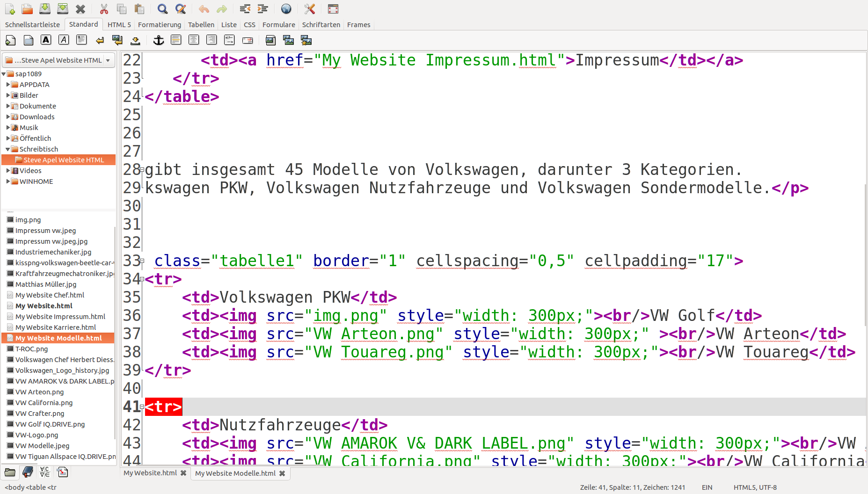This screenshot has height=494, width=868.
Task: Switch to HTML 5 toolbar tab
Action: pos(119,24)
